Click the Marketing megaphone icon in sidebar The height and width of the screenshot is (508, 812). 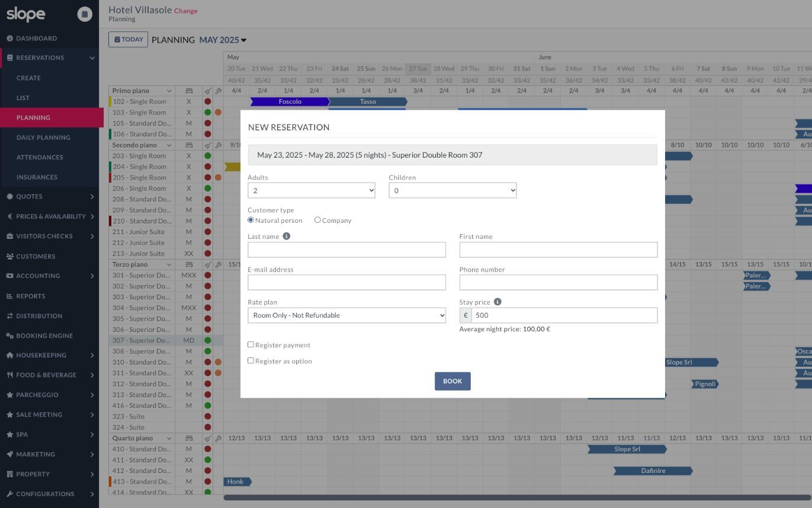tap(9, 455)
